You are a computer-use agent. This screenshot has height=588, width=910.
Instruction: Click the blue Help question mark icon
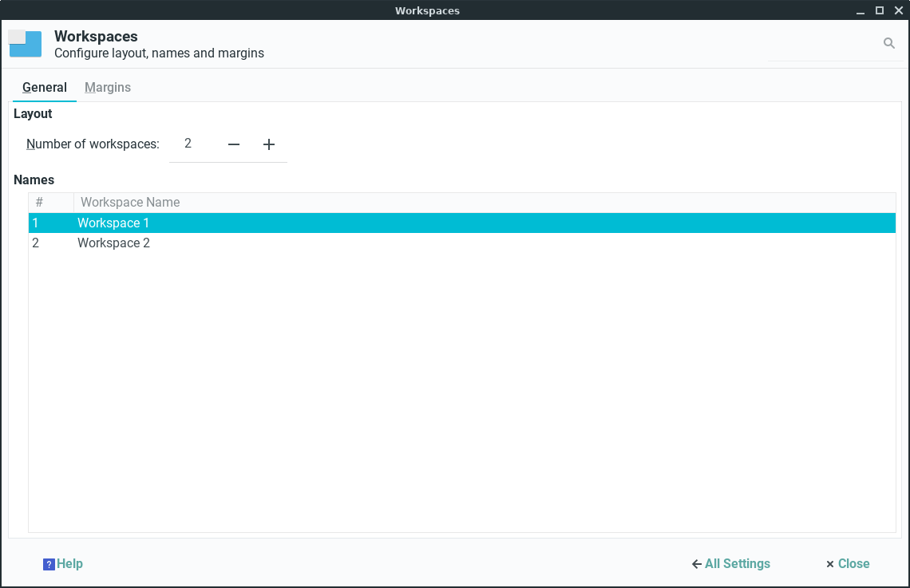pos(49,564)
